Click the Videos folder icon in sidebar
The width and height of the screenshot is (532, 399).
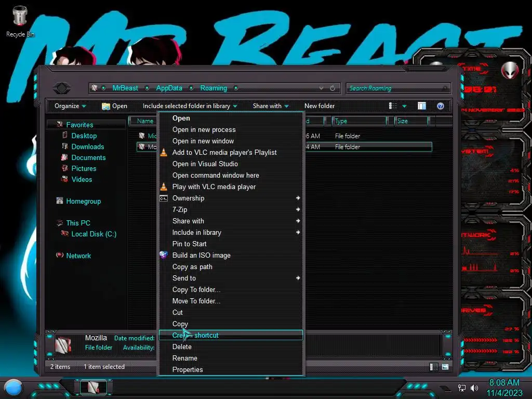65,179
